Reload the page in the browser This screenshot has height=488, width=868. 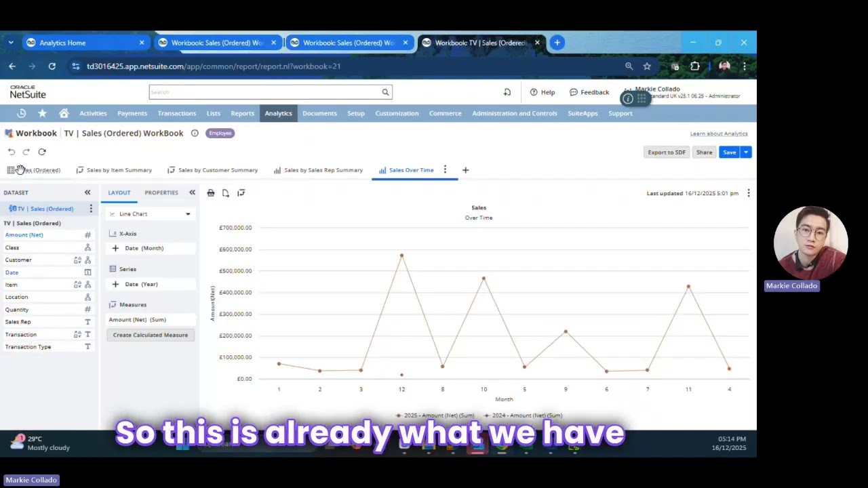(52, 66)
